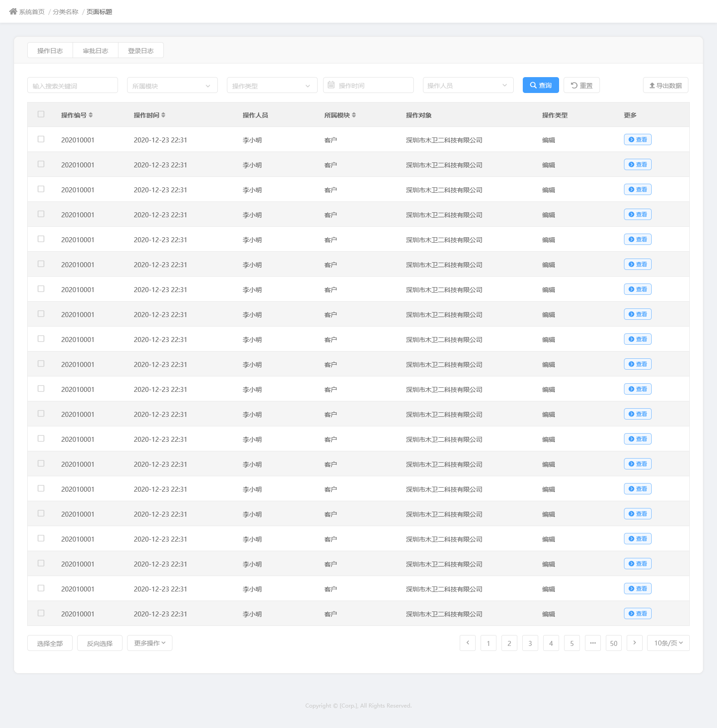Screen dimensions: 717x728
Task: Switch to the 操作日志 tab
Action: tap(50, 50)
